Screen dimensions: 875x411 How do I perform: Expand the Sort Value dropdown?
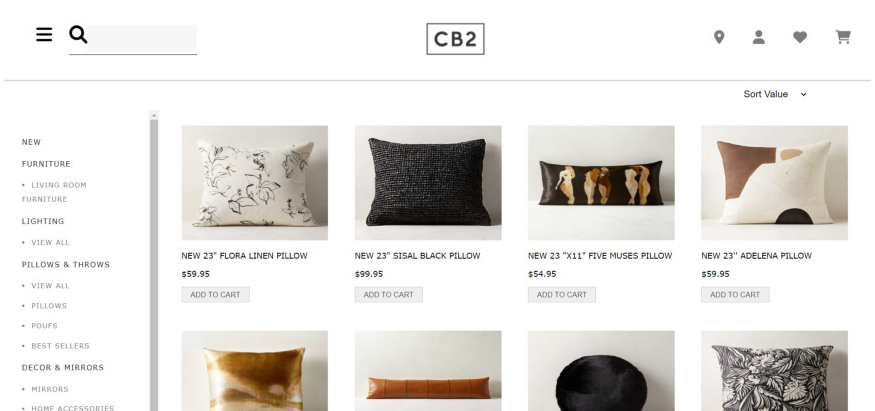tap(775, 94)
